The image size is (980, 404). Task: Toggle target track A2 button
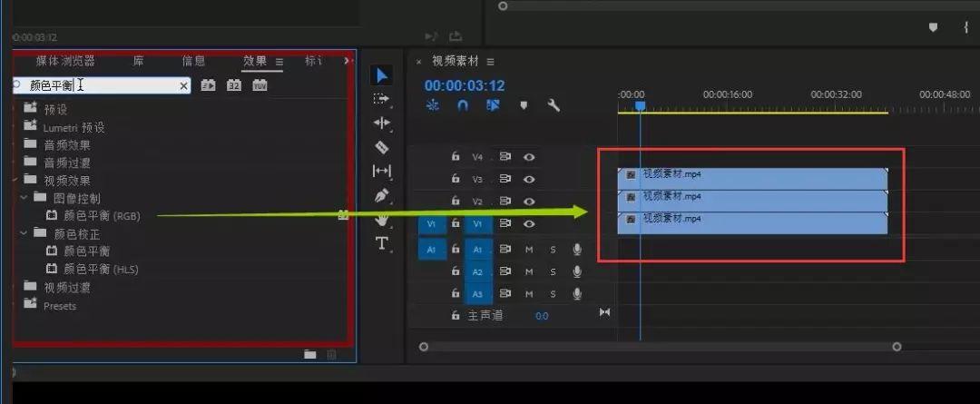pos(478,272)
